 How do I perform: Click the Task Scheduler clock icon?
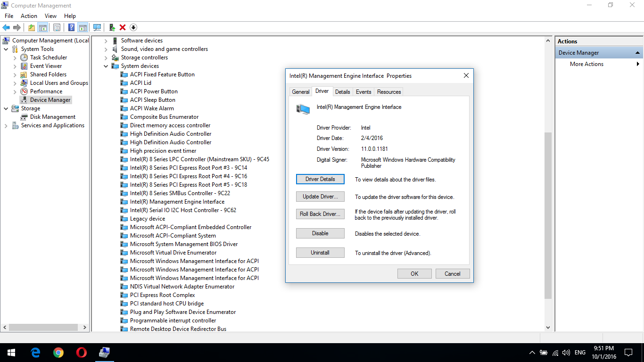click(24, 58)
